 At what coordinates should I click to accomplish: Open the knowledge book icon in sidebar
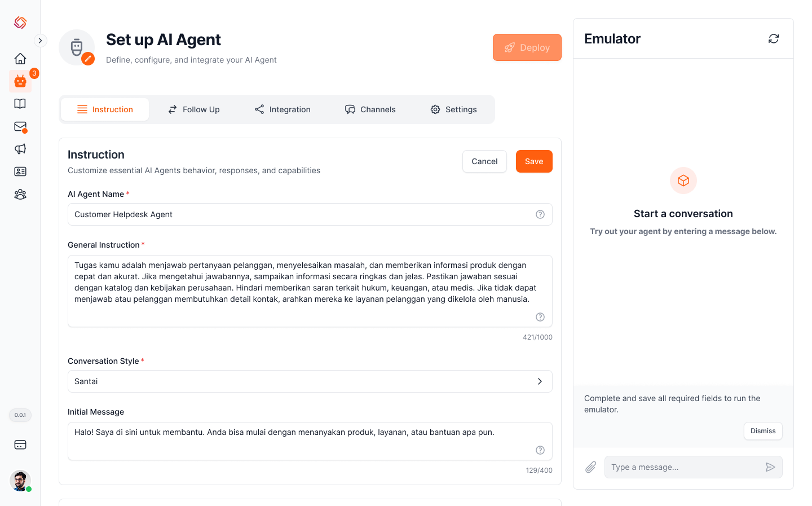click(20, 104)
